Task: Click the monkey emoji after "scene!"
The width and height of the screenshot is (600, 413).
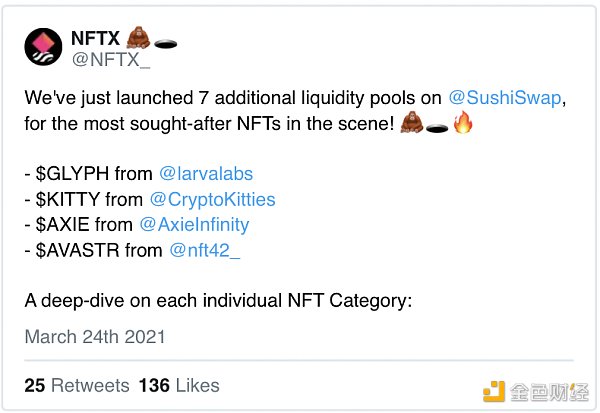Action: point(411,124)
